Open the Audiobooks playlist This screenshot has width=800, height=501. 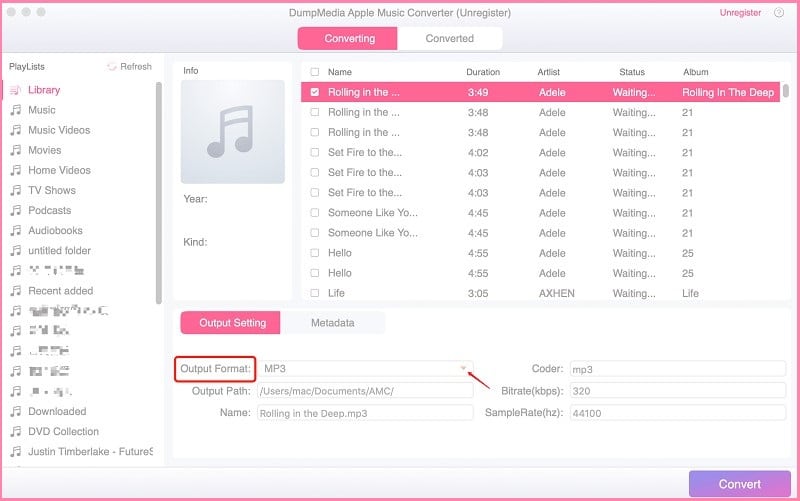(x=55, y=231)
